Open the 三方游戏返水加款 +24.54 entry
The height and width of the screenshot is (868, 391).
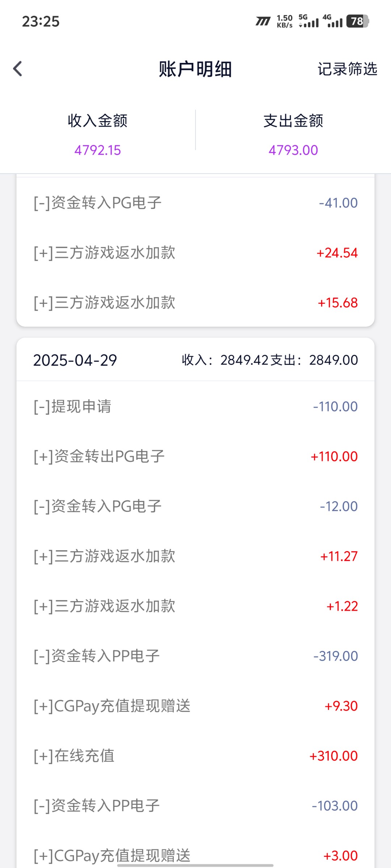click(195, 253)
